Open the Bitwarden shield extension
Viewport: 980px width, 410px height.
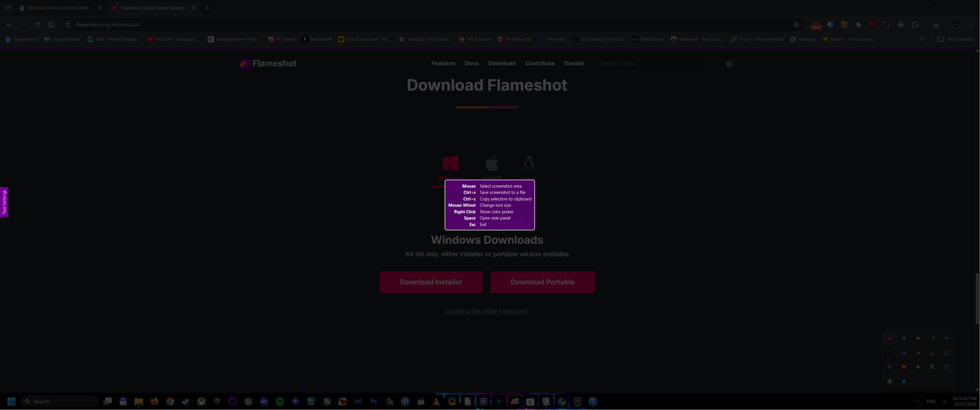pyautogui.click(x=830, y=25)
